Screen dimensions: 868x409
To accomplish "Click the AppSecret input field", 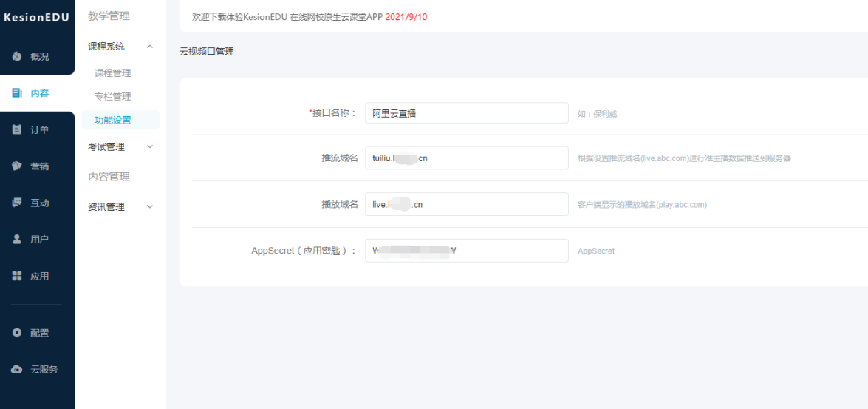I will click(466, 251).
